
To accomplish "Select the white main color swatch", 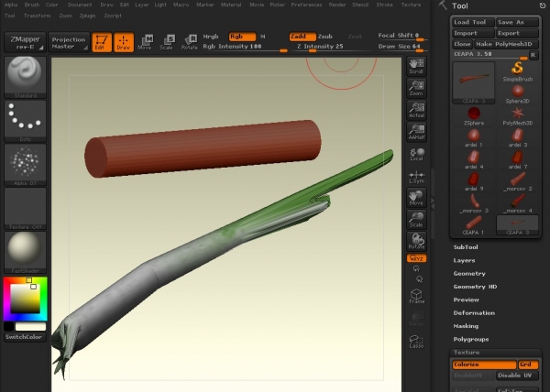I will tap(30, 326).
